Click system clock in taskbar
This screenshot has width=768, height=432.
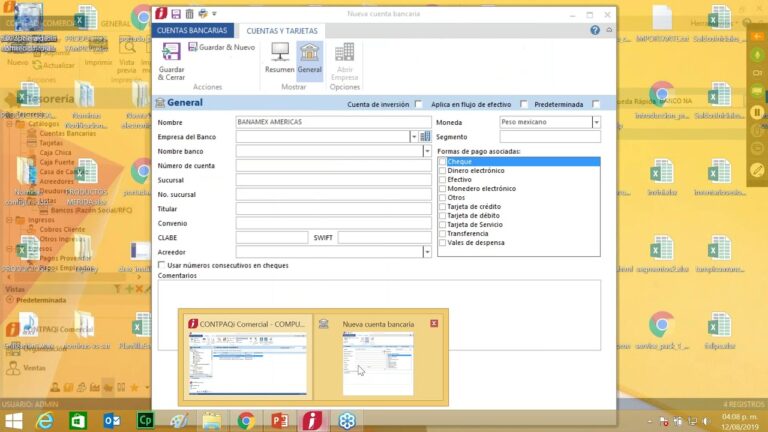(x=740, y=421)
